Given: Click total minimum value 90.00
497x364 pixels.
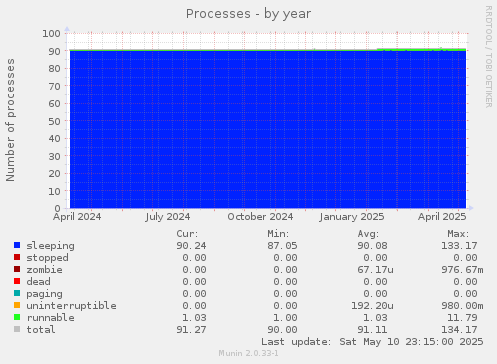Looking at the screenshot, I should tap(282, 330).
